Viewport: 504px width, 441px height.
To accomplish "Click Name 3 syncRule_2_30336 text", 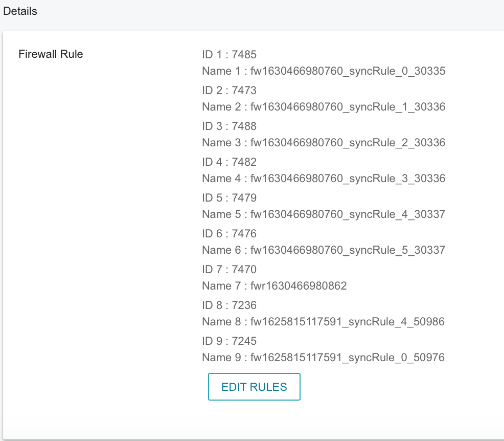I will point(324,143).
